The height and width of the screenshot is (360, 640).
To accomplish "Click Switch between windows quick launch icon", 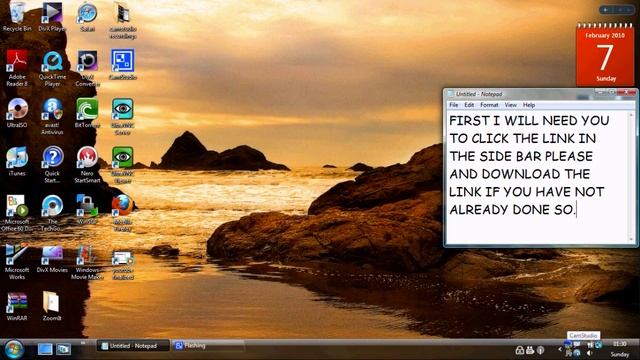I will 63,349.
